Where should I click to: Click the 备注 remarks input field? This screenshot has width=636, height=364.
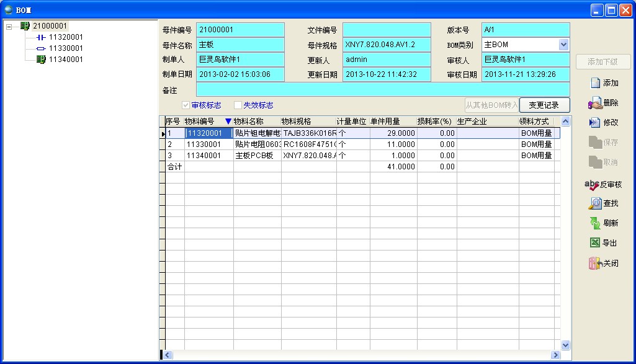pyautogui.click(x=382, y=90)
